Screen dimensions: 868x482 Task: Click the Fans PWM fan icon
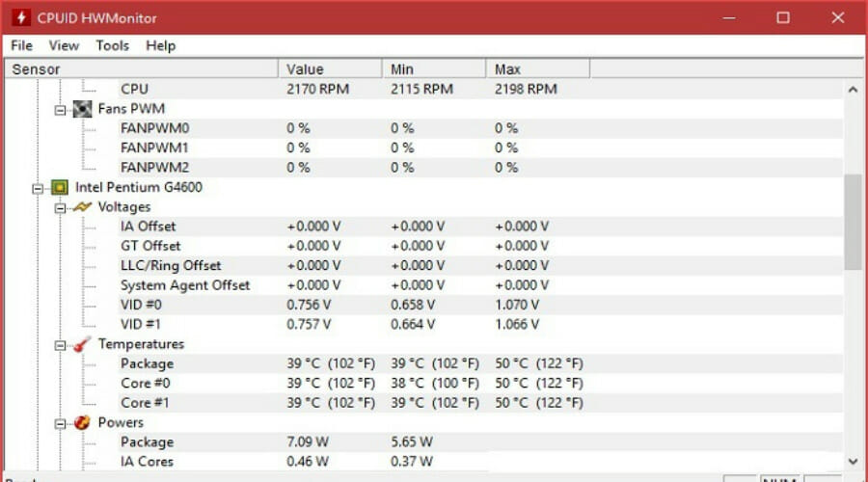[x=83, y=109]
